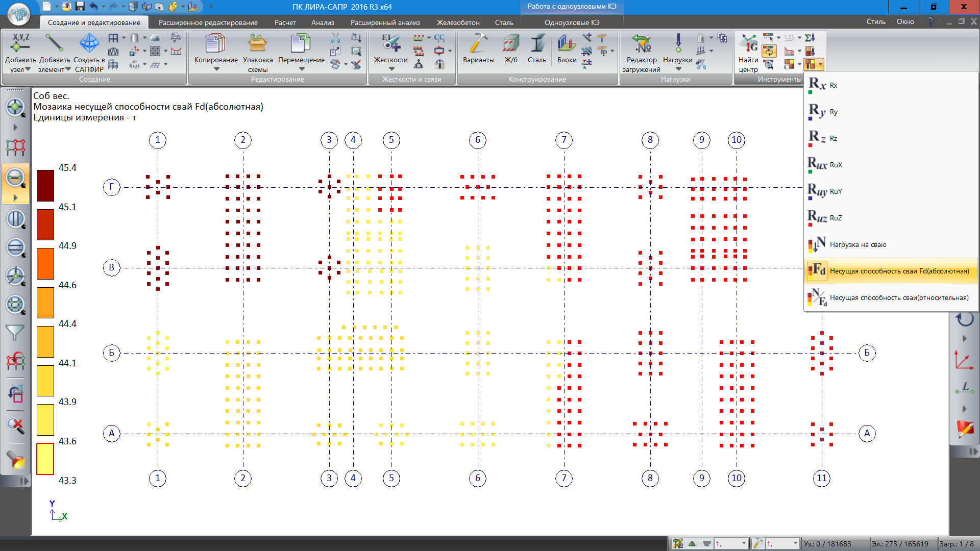Expand the Нагрузки dropdown arrow

(x=678, y=69)
